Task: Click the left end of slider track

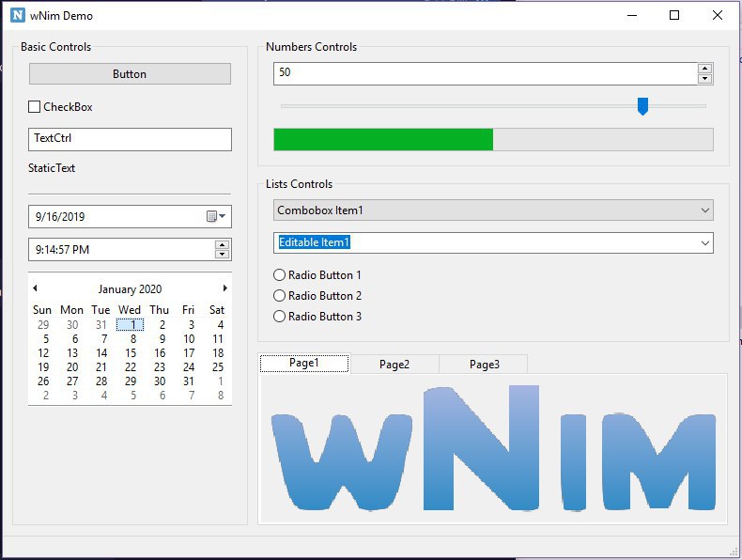Action: tap(283, 106)
